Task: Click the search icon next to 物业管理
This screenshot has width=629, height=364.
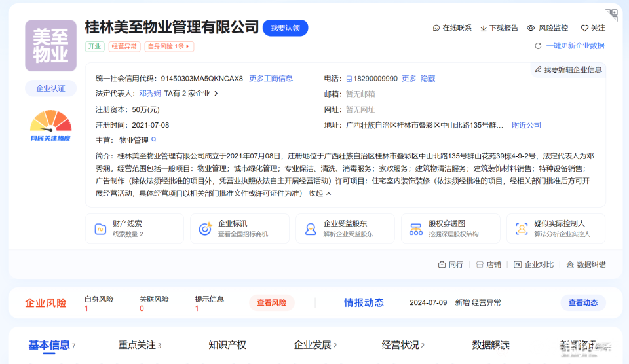Action: (153, 140)
